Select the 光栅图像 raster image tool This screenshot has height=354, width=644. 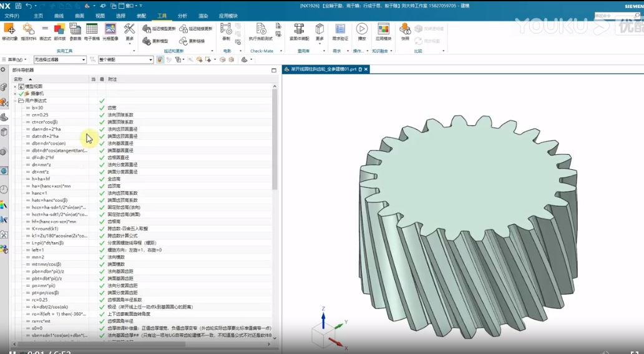[x=110, y=30]
